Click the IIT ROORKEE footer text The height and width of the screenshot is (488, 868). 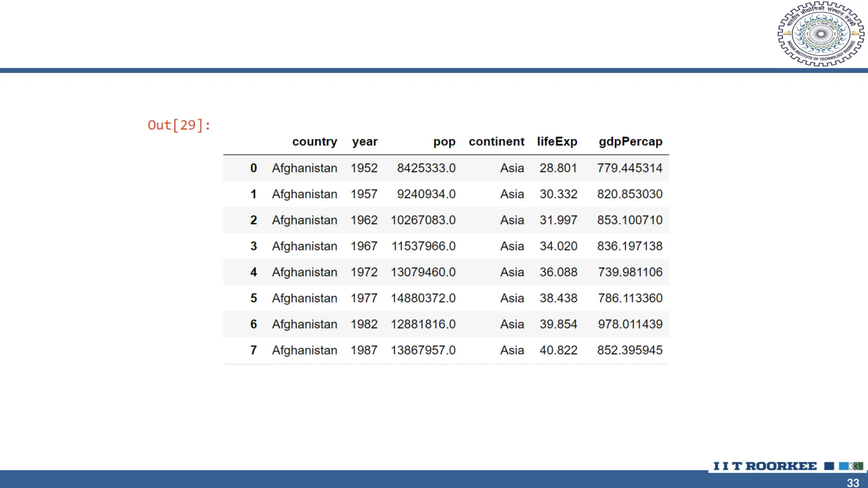[765, 466]
